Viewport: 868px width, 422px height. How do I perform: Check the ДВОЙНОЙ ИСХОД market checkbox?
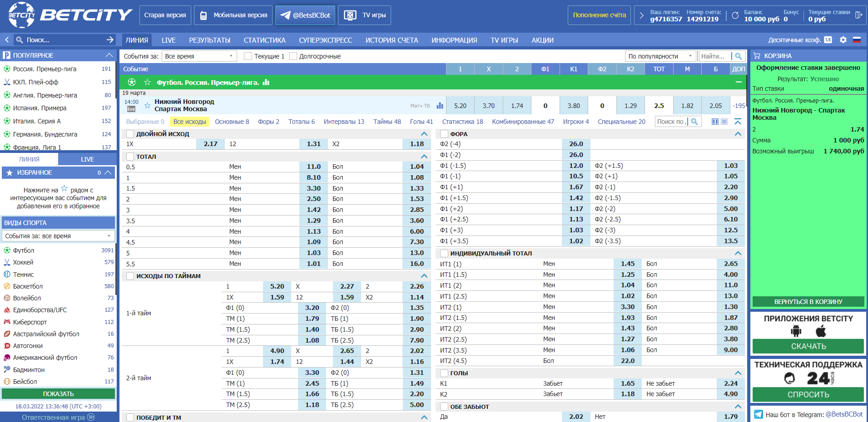pos(130,134)
